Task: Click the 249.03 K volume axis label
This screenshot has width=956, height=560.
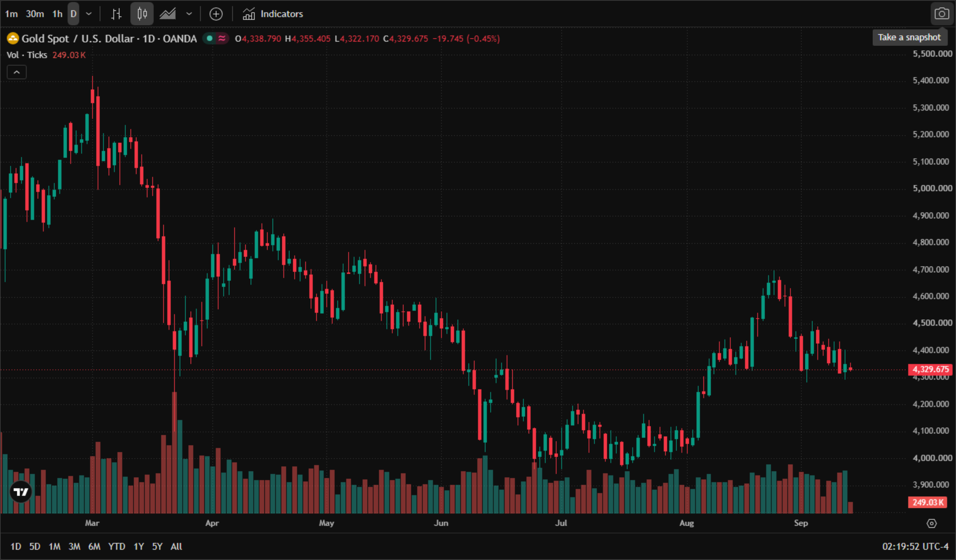Action: pyautogui.click(x=927, y=502)
